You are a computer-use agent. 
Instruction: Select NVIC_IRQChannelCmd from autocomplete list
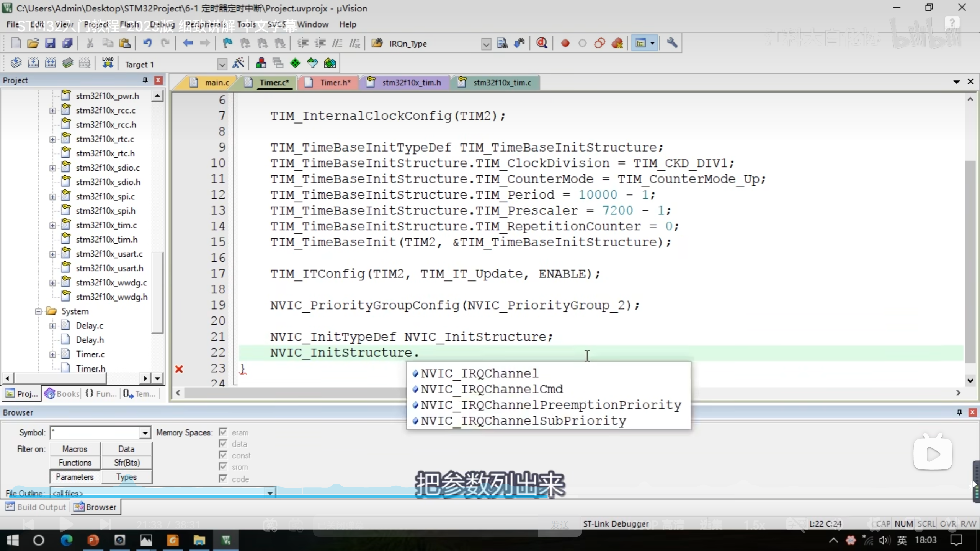pyautogui.click(x=492, y=389)
